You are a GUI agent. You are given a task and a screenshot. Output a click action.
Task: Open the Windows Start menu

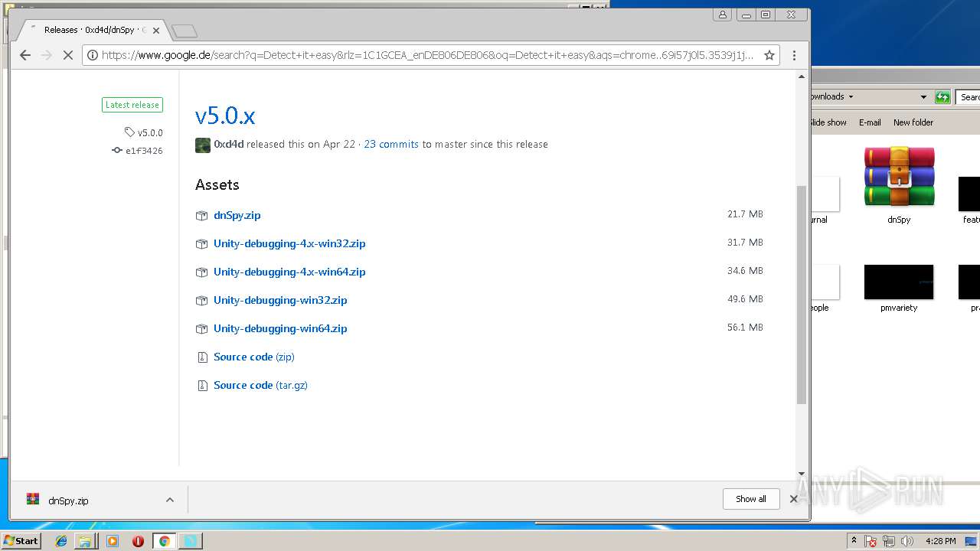pyautogui.click(x=21, y=540)
